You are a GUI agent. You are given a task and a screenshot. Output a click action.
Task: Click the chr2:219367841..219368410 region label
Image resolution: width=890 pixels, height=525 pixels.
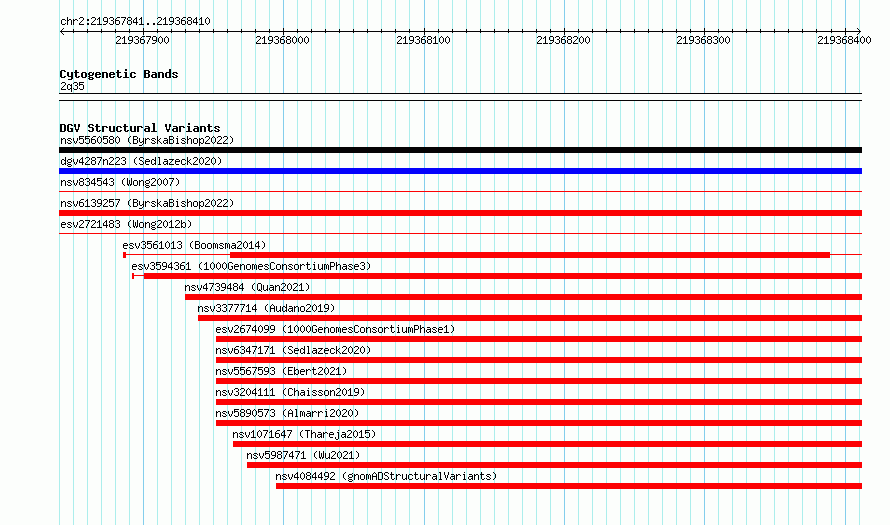[x=135, y=22]
